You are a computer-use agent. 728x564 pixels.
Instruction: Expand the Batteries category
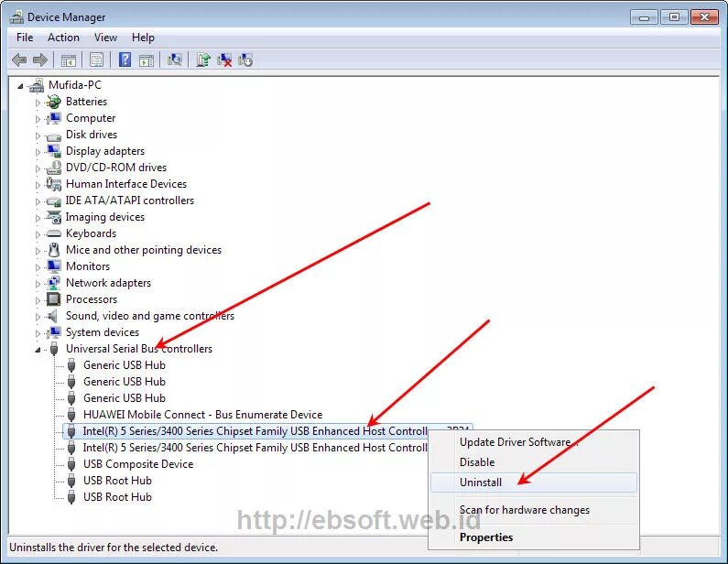38,103
